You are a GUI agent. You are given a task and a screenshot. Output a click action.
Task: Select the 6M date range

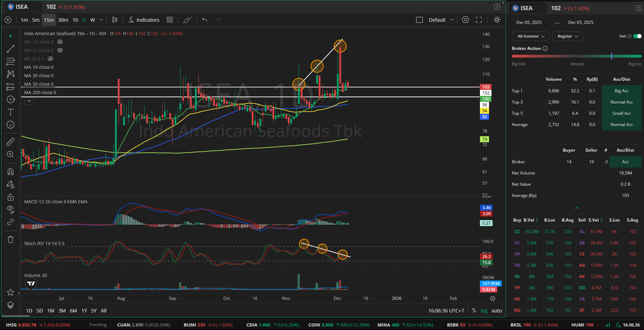click(73, 311)
